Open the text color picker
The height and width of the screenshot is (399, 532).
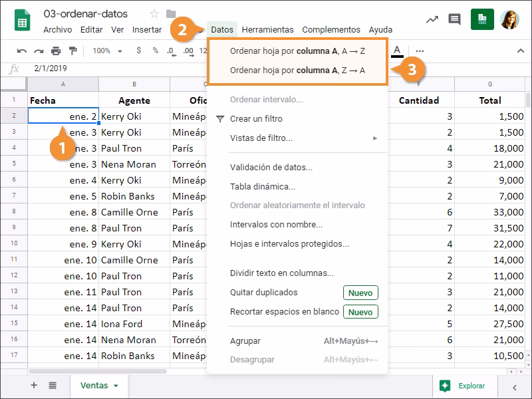tap(397, 51)
